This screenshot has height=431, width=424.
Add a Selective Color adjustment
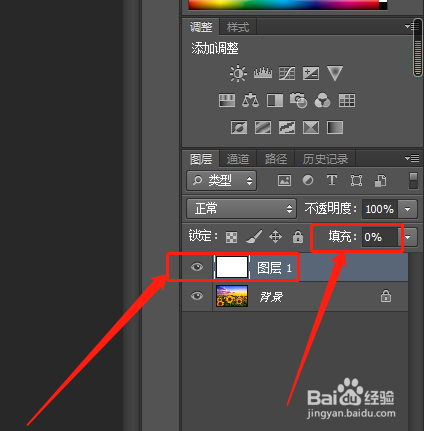[x=311, y=127]
